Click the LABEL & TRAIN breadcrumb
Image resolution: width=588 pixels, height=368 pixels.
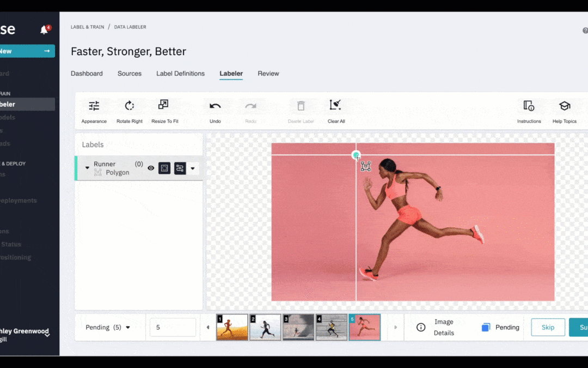[x=87, y=27]
